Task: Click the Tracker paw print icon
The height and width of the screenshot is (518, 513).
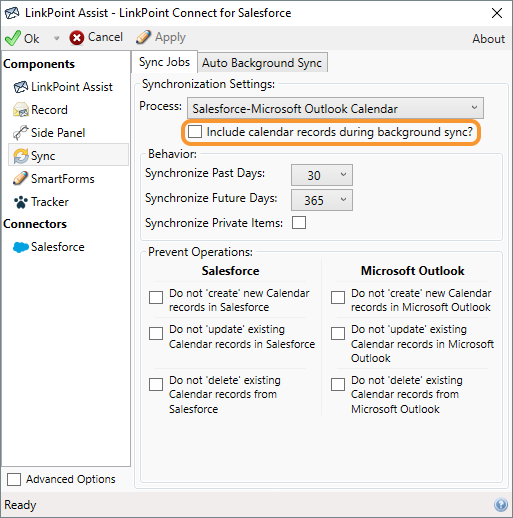Action: 21,202
